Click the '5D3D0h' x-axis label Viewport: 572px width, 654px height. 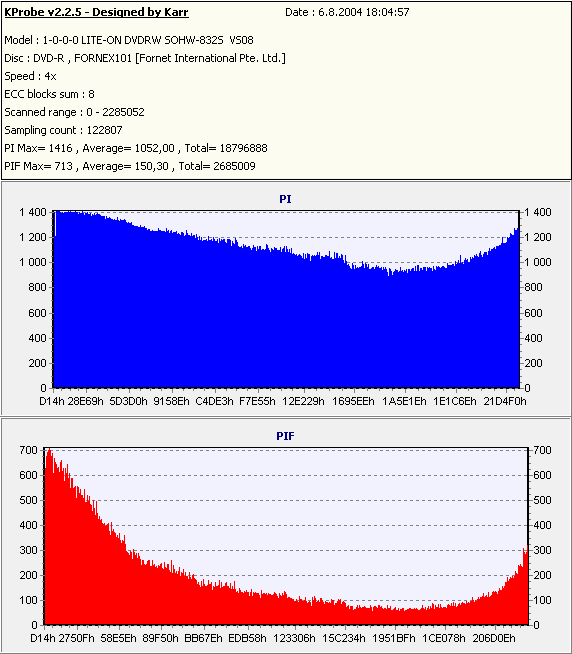click(129, 401)
